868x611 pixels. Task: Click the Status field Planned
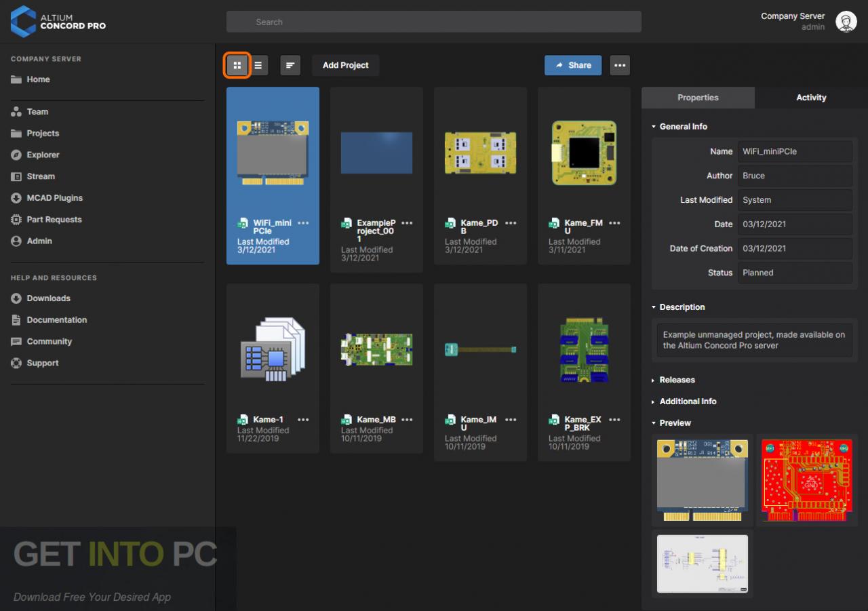coord(795,273)
